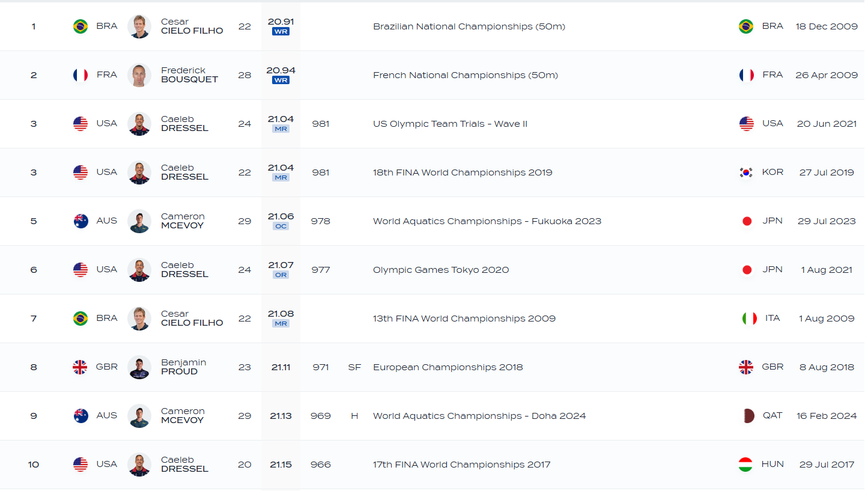Click the South Korea flag icon
This screenshot has width=868, height=491.
(x=746, y=172)
